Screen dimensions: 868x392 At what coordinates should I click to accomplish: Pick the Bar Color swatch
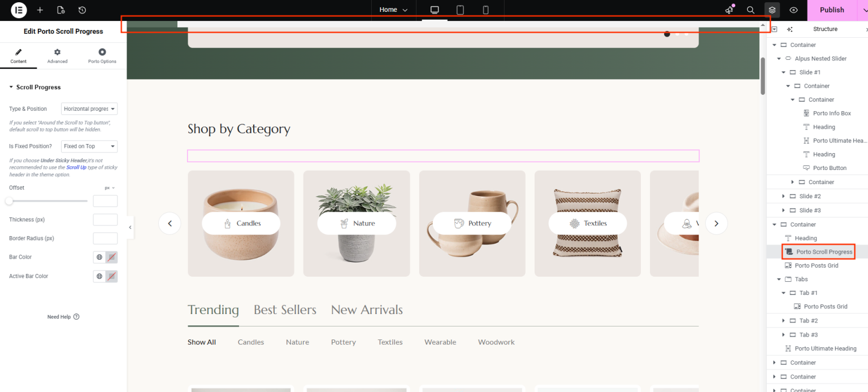point(112,258)
